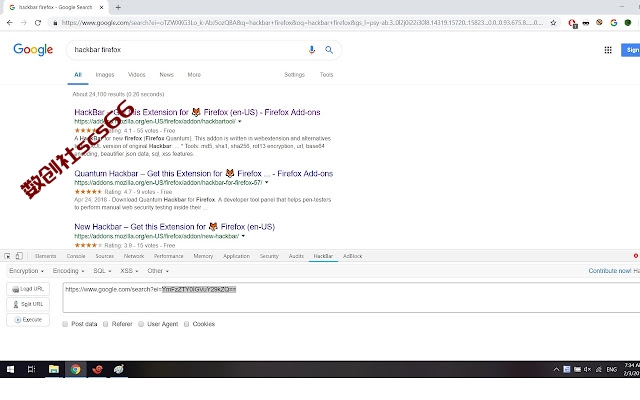Click the Chrome icon on the taskbar

[x=76, y=369]
